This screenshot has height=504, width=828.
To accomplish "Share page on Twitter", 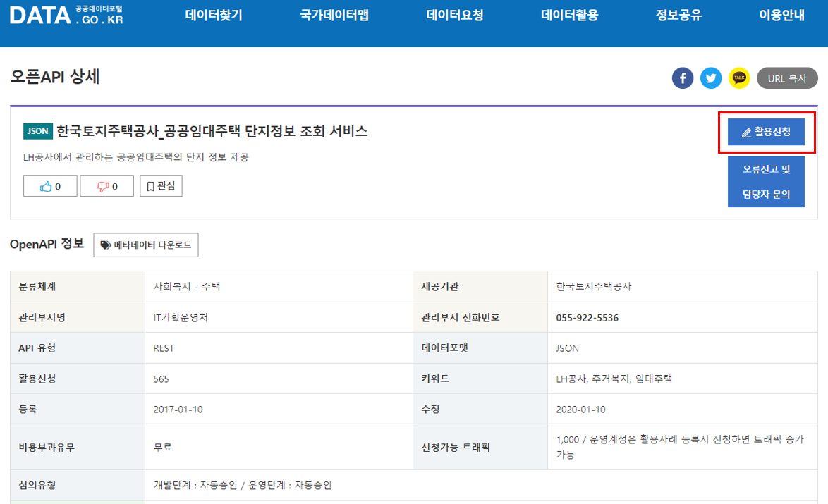I will 711,79.
